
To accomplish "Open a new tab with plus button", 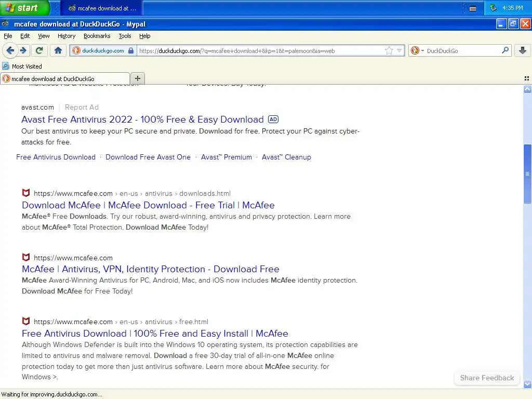I will 137,79.
